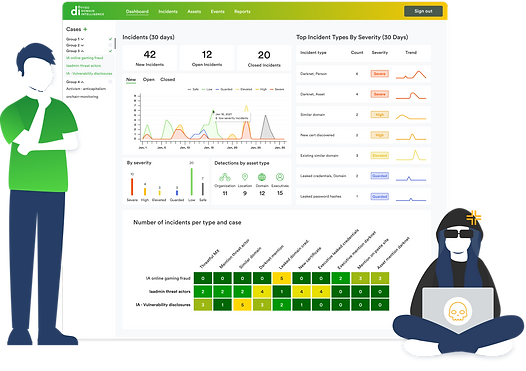526x371 pixels.
Task: Click Similar domain cell for IA - Vulnerability disclosures
Action: [242, 305]
